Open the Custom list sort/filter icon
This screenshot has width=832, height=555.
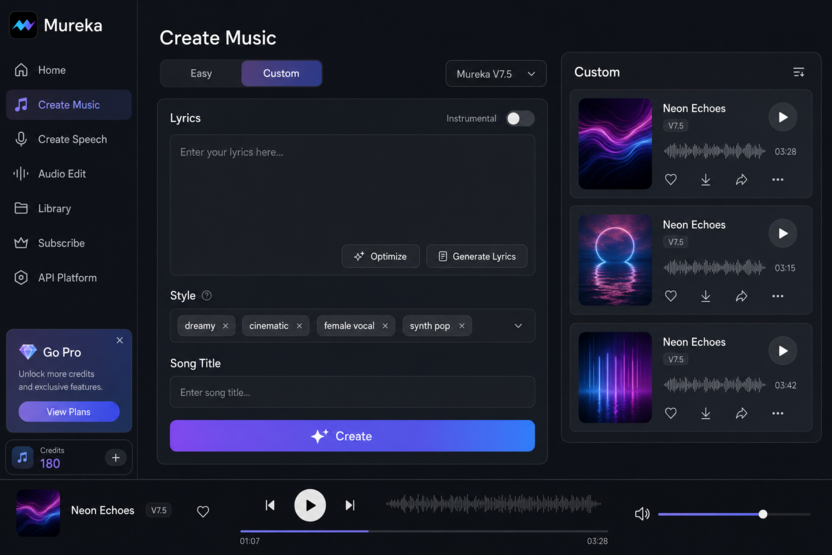pos(799,72)
